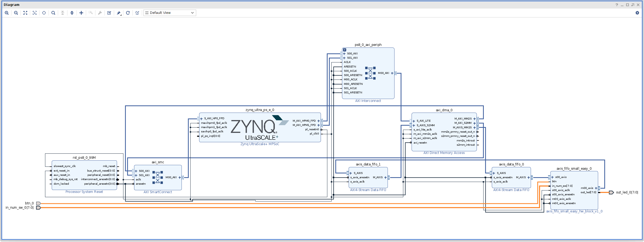Expand all blocks in the diagram

click(72, 13)
